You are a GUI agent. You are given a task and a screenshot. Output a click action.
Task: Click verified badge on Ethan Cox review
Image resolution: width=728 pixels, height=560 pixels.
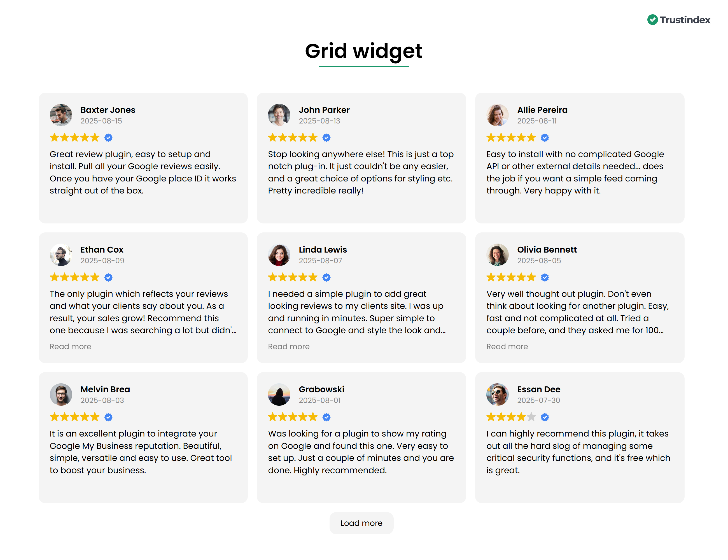(x=108, y=277)
